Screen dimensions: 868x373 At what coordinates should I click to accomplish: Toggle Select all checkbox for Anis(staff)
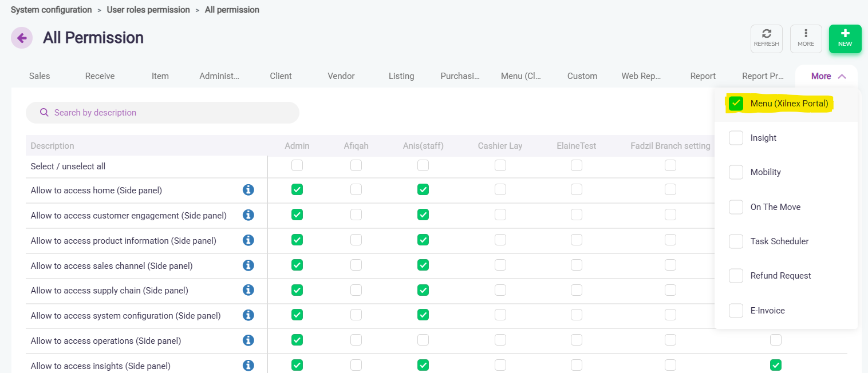point(423,165)
